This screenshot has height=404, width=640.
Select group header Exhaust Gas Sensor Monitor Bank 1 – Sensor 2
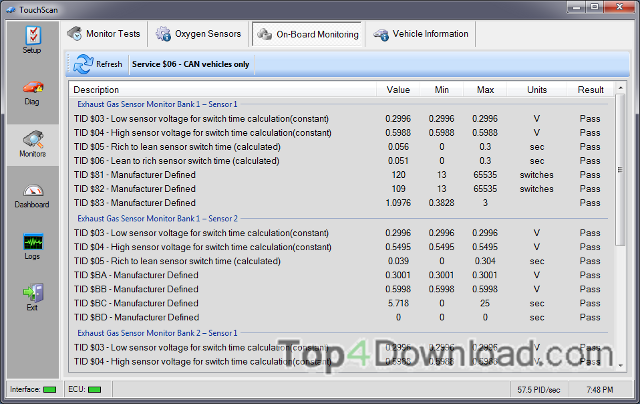[157, 218]
